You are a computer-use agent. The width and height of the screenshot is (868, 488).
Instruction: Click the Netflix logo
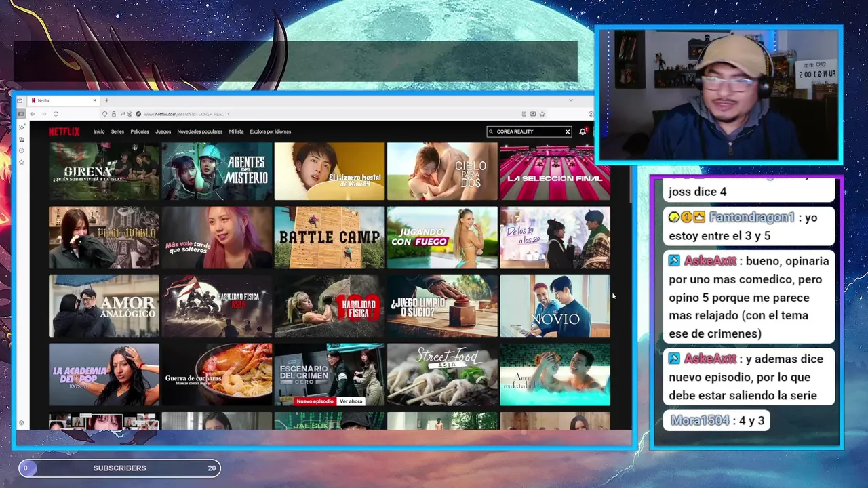(64, 131)
